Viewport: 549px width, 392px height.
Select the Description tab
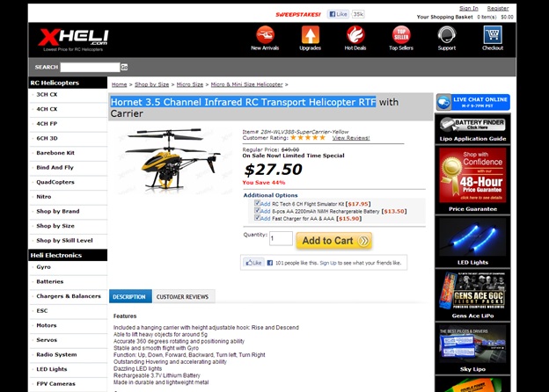[129, 296]
